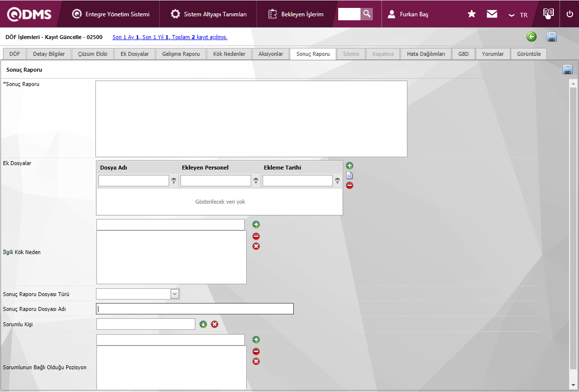The width and height of the screenshot is (579, 392).
Task: Open Sistem Altyapı Tanımları menu
Action: tap(209, 14)
